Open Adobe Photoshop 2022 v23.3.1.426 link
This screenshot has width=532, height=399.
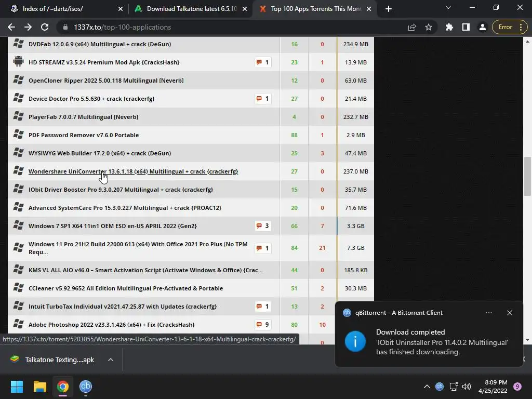coord(112,325)
